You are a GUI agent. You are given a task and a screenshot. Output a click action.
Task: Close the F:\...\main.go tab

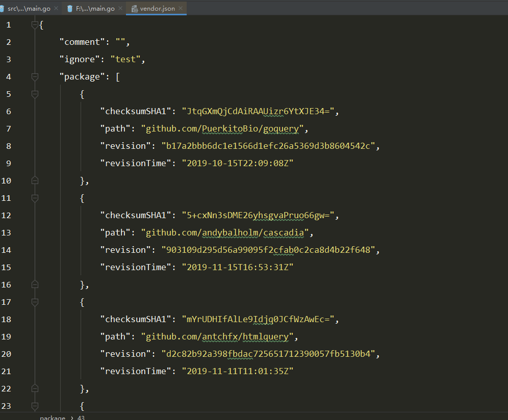pyautogui.click(x=120, y=9)
